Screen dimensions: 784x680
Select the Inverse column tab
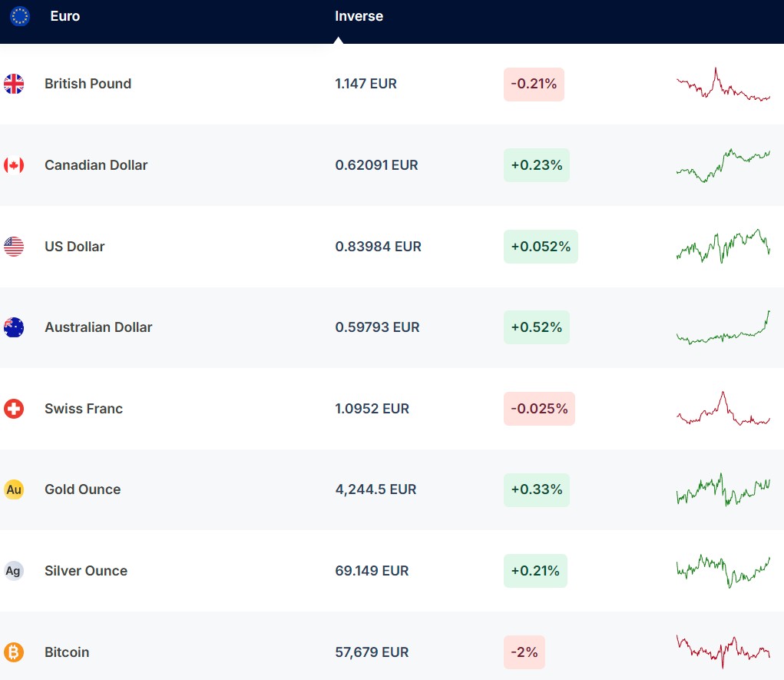[359, 16]
